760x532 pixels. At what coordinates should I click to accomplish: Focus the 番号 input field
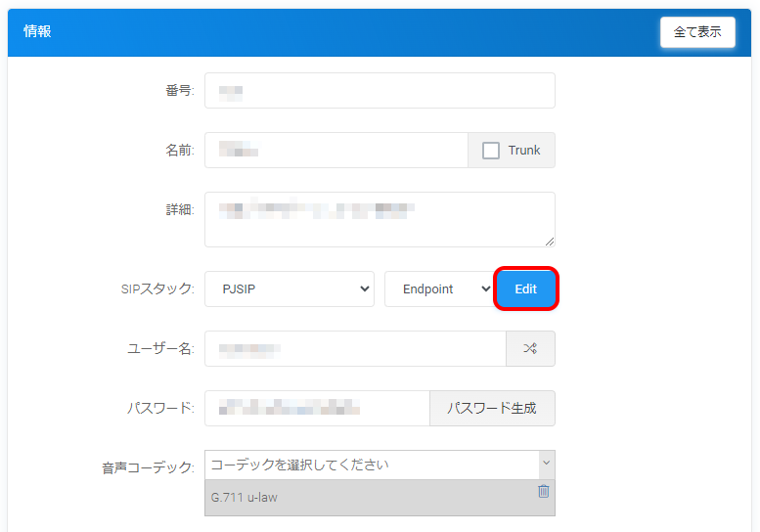(x=380, y=91)
